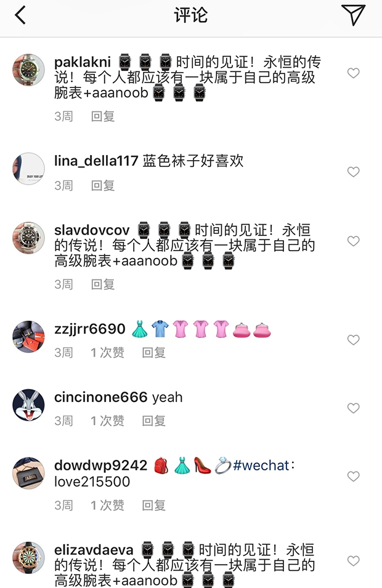The image size is (382, 588).
Task: Open zzjjrr6690's profile avatar
Action: (x=28, y=337)
